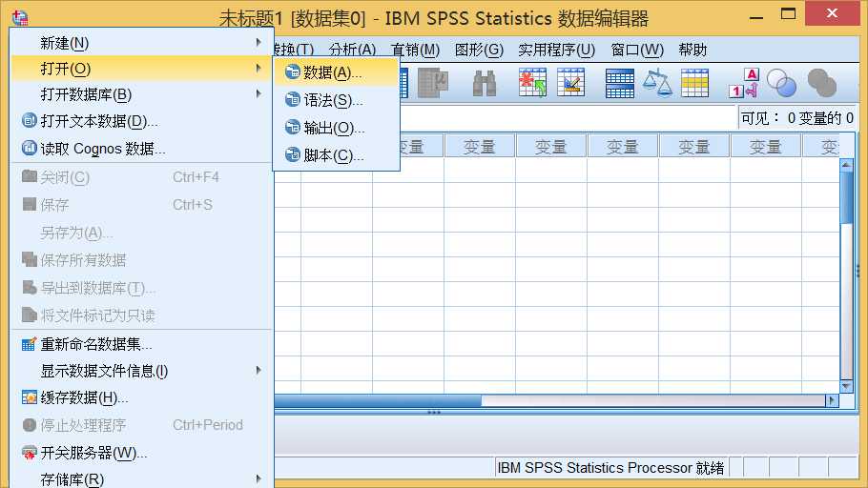Screen dimensions: 868x488
Task: Open the 实用程序(U) menu
Action: 556,50
